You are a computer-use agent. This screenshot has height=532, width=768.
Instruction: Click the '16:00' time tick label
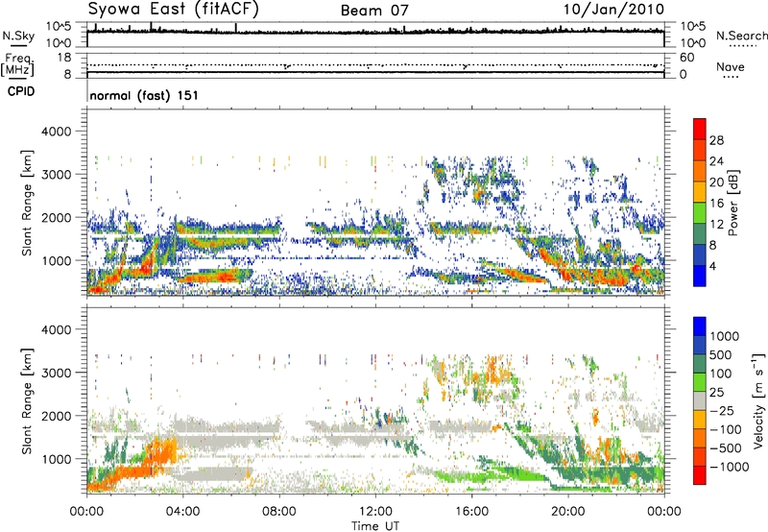(471, 512)
